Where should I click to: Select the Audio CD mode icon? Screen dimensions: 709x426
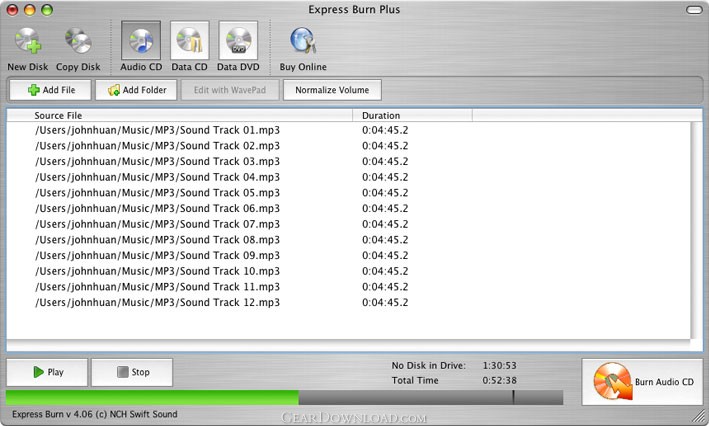click(x=141, y=41)
